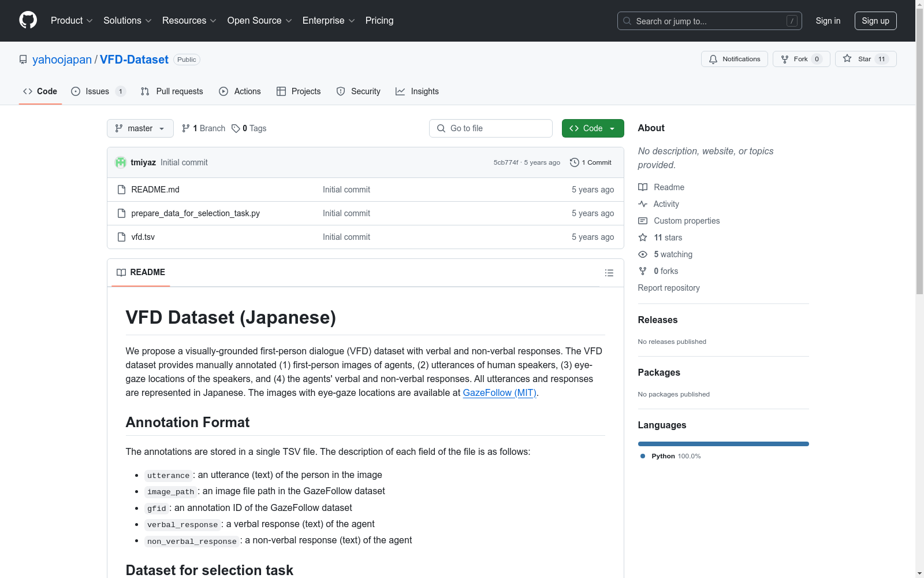Open the yahoojapan owner link
The image size is (924, 578).
point(62,60)
